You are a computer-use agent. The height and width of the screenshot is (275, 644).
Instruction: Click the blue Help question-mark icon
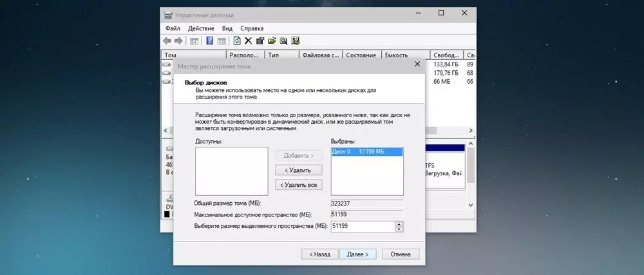[209, 41]
